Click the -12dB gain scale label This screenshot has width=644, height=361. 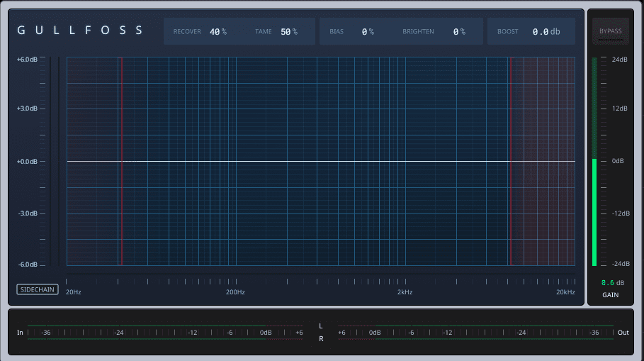pos(621,213)
